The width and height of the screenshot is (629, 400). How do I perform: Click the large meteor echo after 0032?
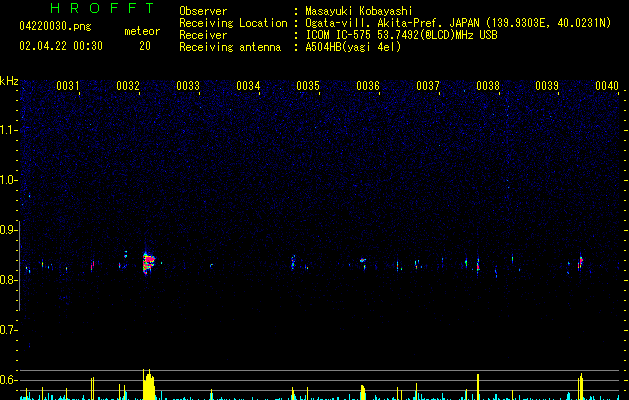[148, 263]
